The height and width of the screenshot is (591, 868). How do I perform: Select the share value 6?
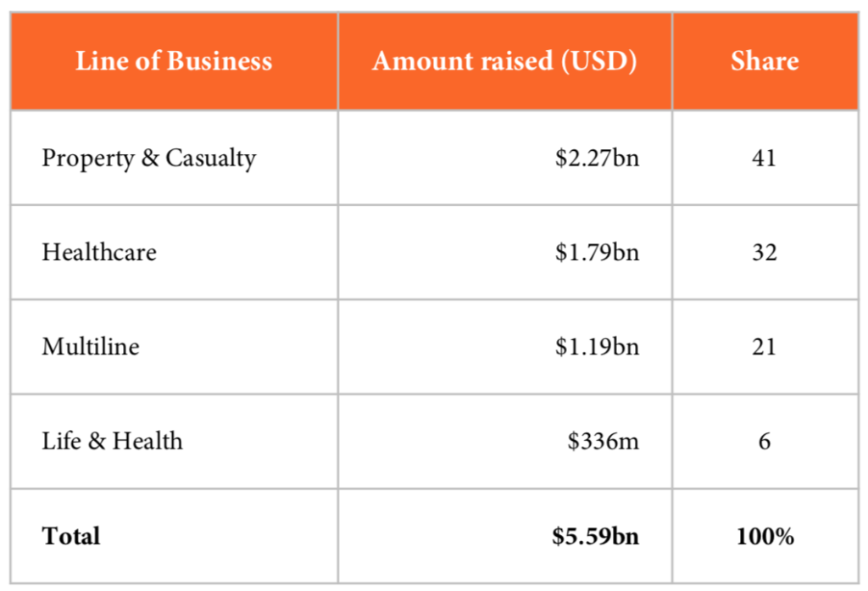(x=764, y=441)
